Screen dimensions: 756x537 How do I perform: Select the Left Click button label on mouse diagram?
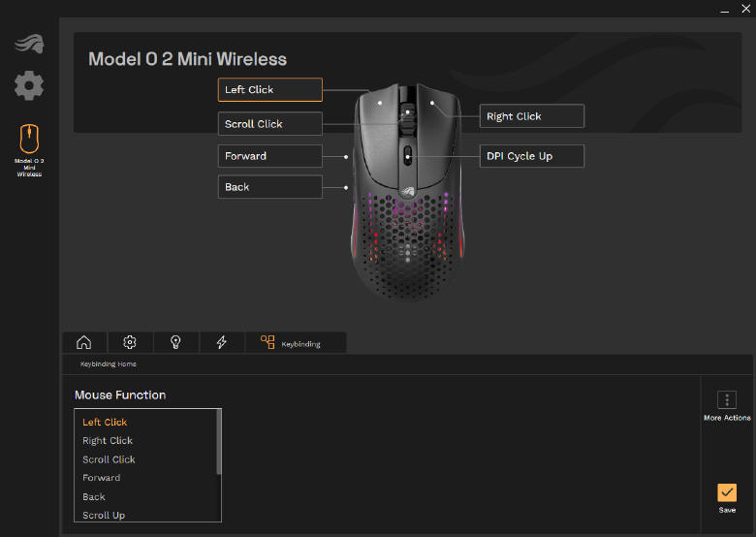(x=270, y=89)
